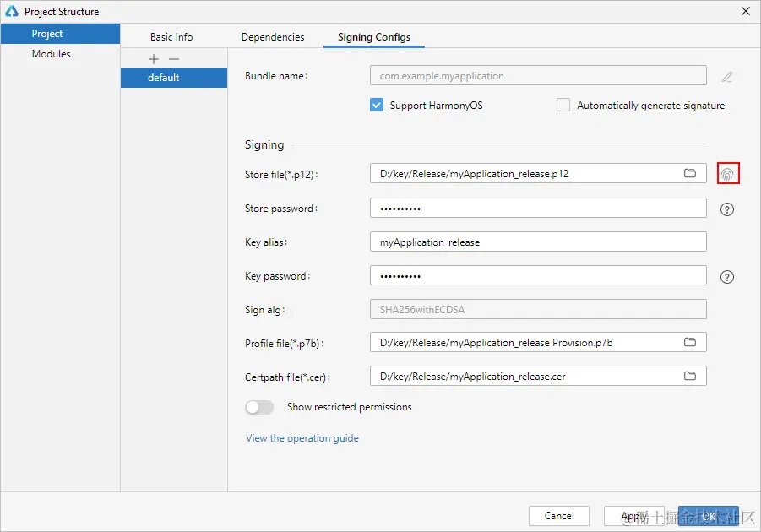The height and width of the screenshot is (532, 761).
Task: Uncheck Support HarmonyOS checkbox
Action: coord(378,106)
